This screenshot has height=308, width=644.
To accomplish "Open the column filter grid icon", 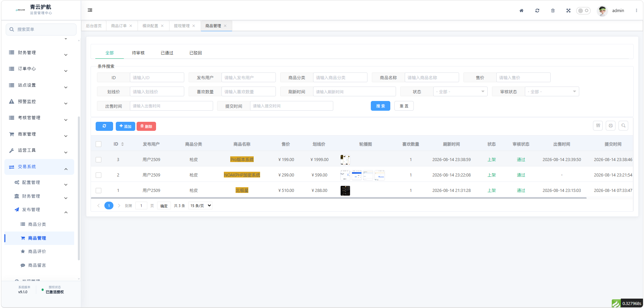I will pos(598,125).
